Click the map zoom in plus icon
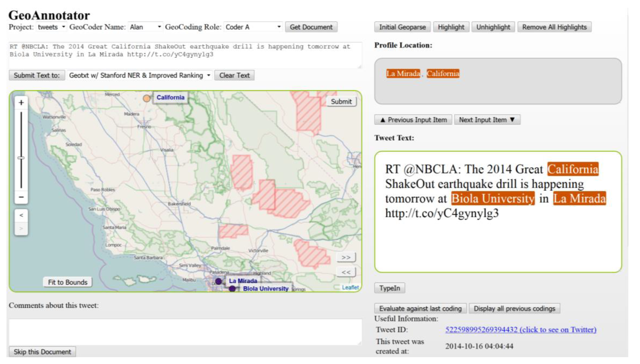Viewport: 640px width, 364px height. pyautogui.click(x=21, y=103)
